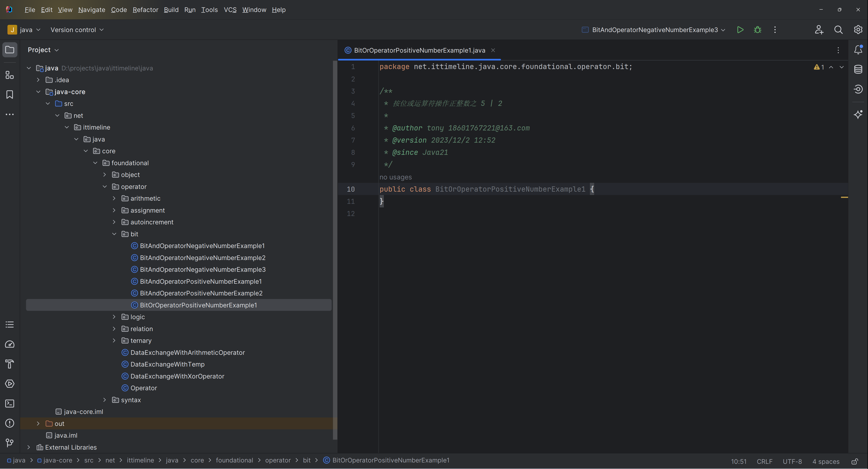Open the Build hammer tool window
This screenshot has width=868, height=469.
10,364
